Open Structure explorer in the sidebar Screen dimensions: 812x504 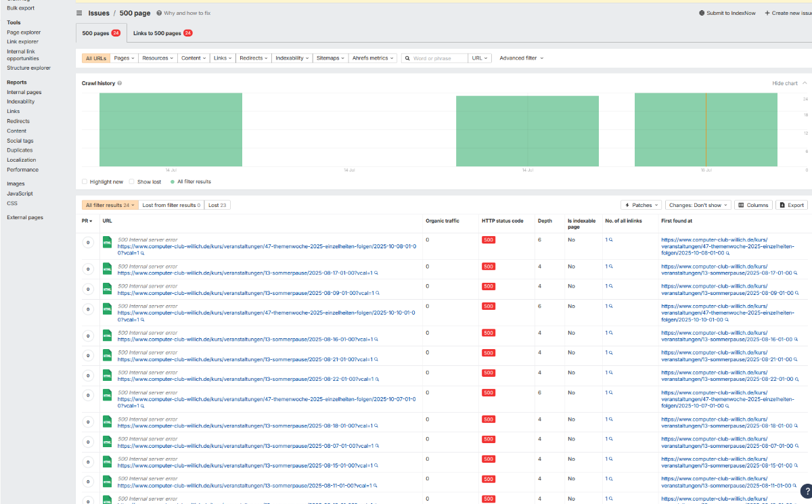tap(28, 68)
